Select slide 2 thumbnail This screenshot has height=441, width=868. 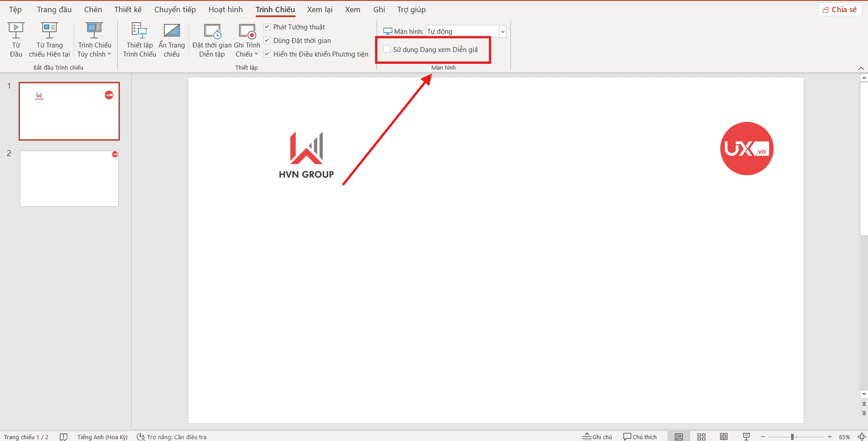[x=69, y=178]
